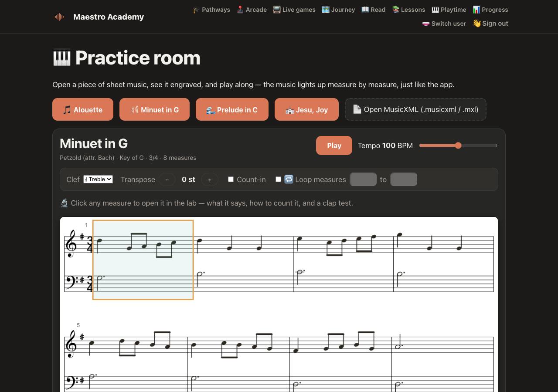Open the Read section
558x392 pixels.
(373, 10)
